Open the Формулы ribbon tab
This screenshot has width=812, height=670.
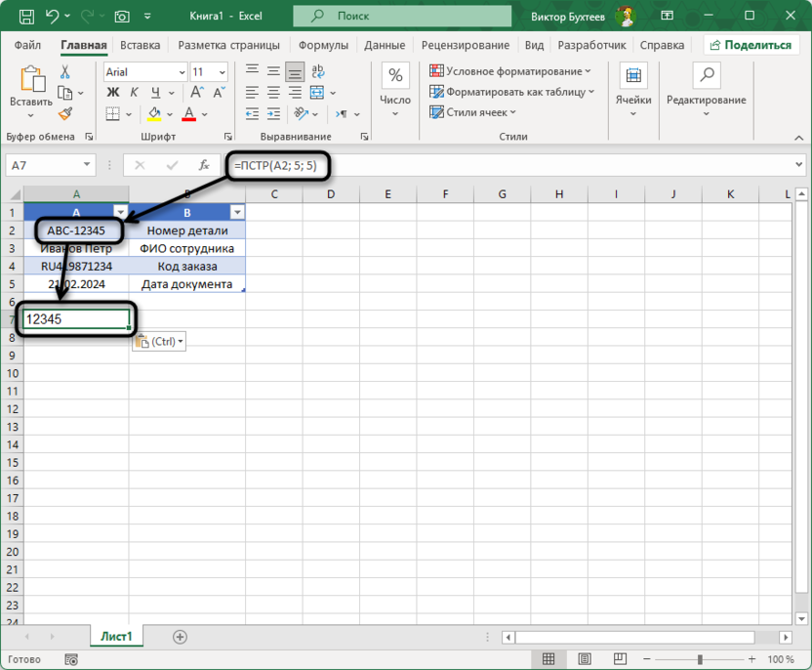323,45
